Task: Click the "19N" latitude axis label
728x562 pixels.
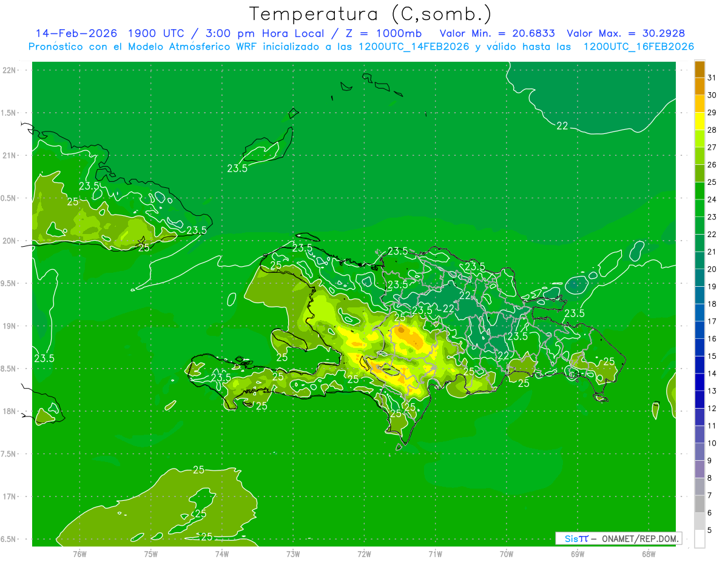Action: click(10, 326)
